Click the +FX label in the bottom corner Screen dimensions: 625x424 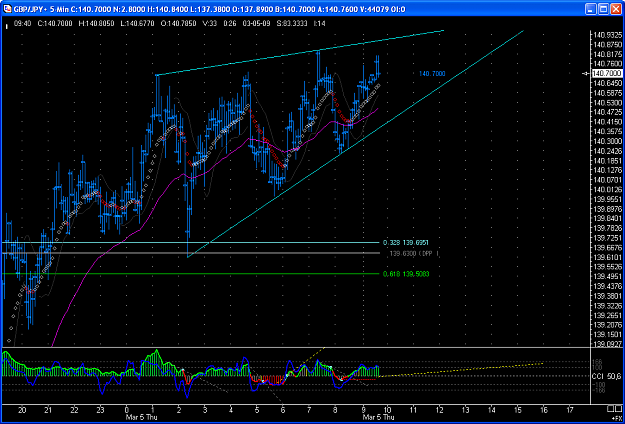click(615, 416)
